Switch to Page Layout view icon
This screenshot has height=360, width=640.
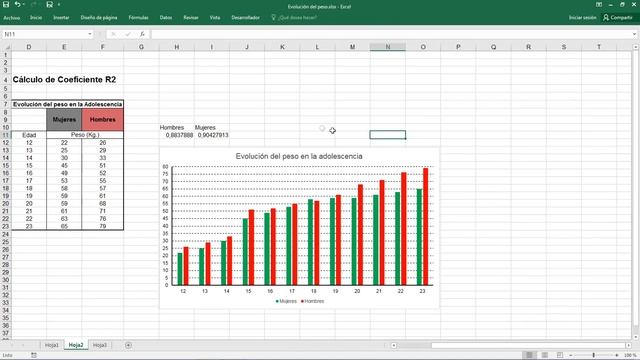[x=544, y=356]
